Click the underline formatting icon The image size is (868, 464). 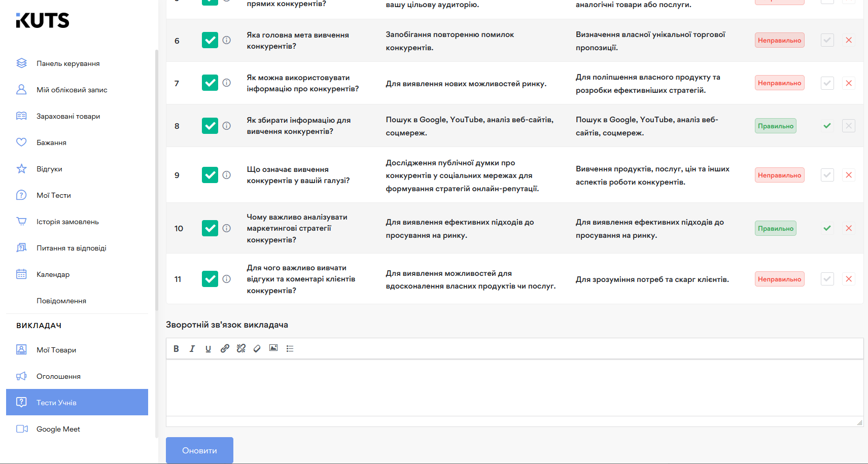[208, 348]
